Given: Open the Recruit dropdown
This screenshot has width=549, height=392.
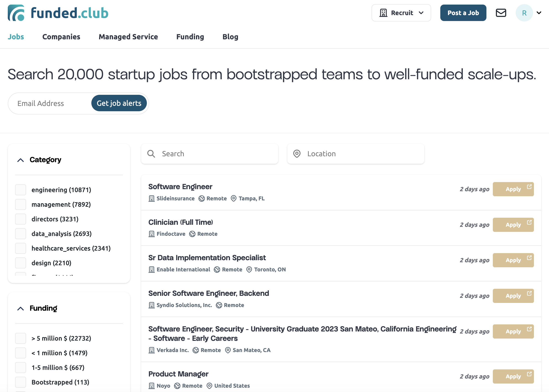Looking at the screenshot, I should point(401,13).
